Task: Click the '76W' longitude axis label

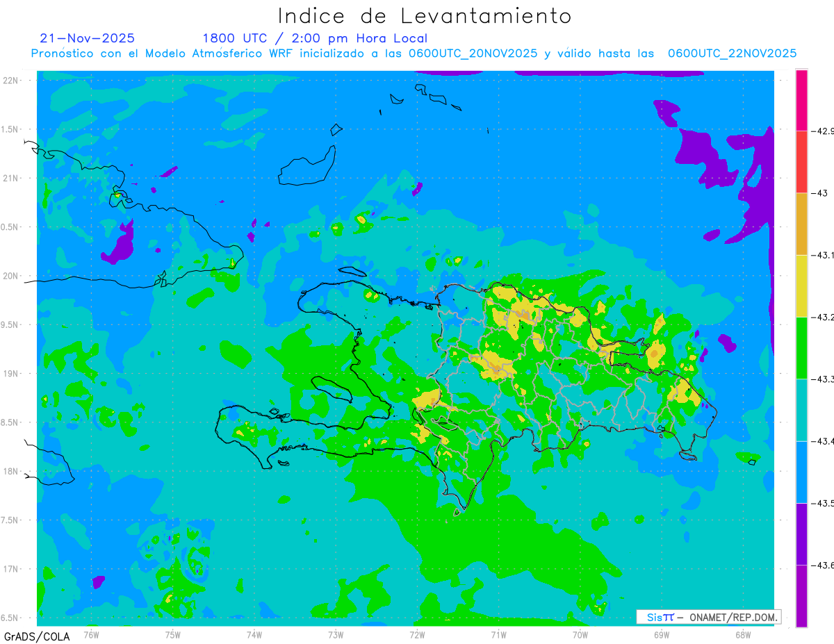Action: click(x=92, y=634)
